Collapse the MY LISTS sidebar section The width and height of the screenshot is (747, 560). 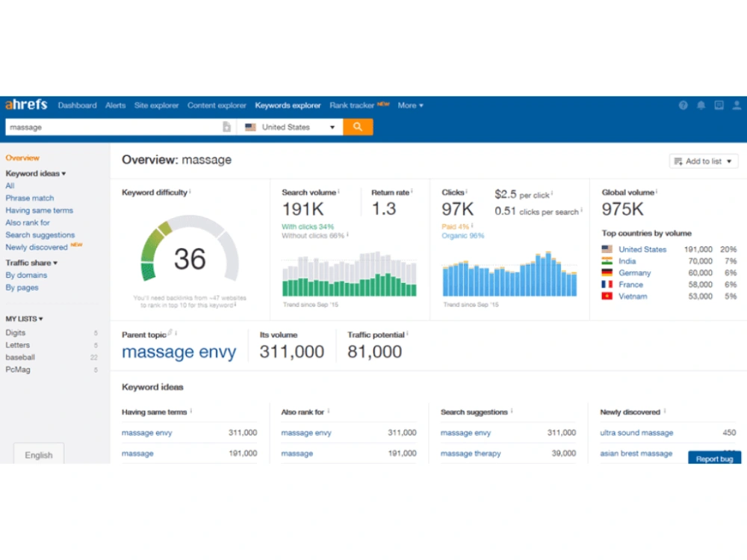pyautogui.click(x=25, y=319)
